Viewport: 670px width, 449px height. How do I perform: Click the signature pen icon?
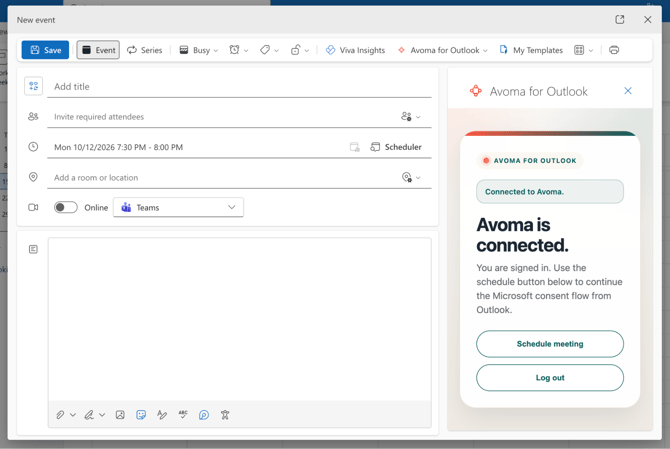(89, 415)
